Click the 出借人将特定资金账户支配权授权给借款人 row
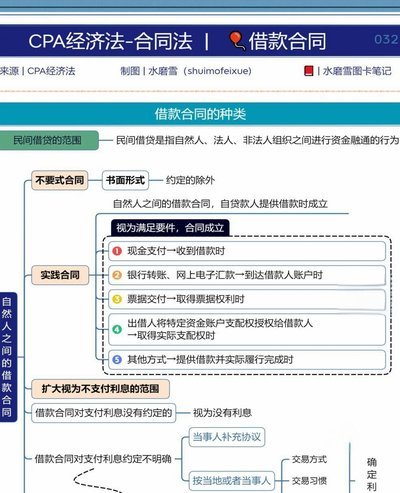Screen dimensions: 400x493 247,329
